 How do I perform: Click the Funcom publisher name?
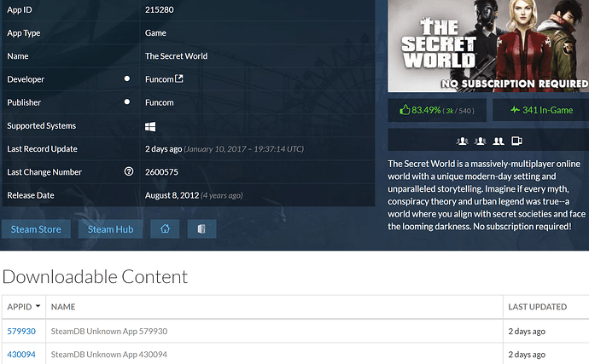pos(160,102)
